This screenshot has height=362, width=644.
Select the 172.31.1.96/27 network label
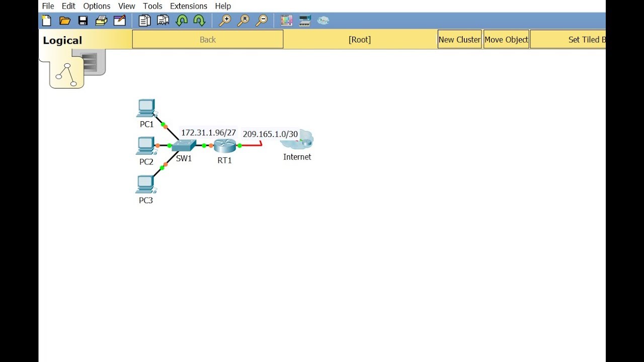(208, 133)
